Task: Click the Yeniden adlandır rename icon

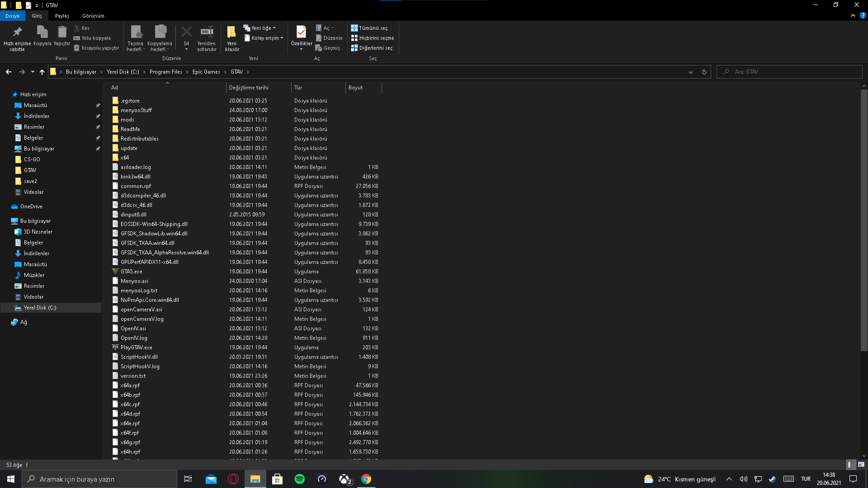Action: (x=207, y=32)
